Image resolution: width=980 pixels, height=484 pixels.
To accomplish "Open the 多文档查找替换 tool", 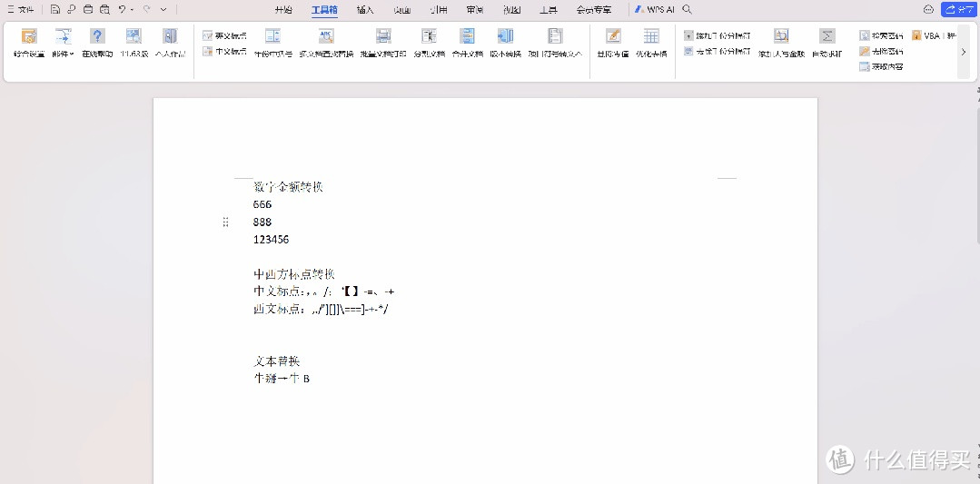I will pyautogui.click(x=326, y=38).
